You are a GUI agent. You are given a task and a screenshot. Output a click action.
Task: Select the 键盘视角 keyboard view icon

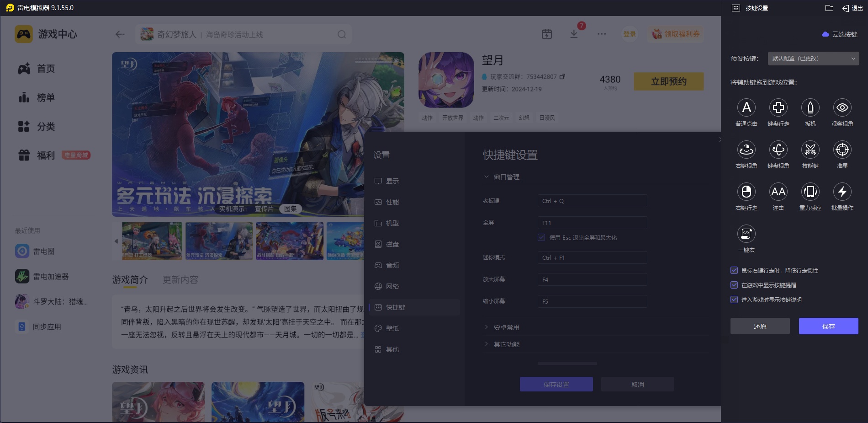click(x=778, y=150)
